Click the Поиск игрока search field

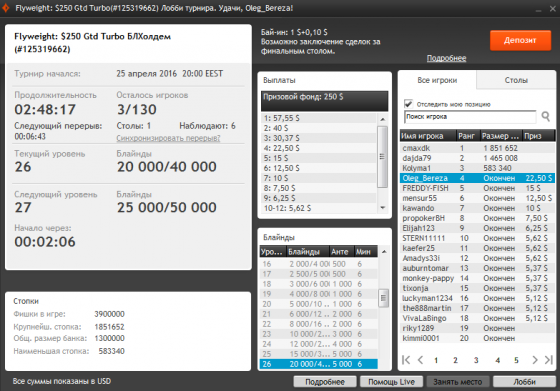(470, 117)
